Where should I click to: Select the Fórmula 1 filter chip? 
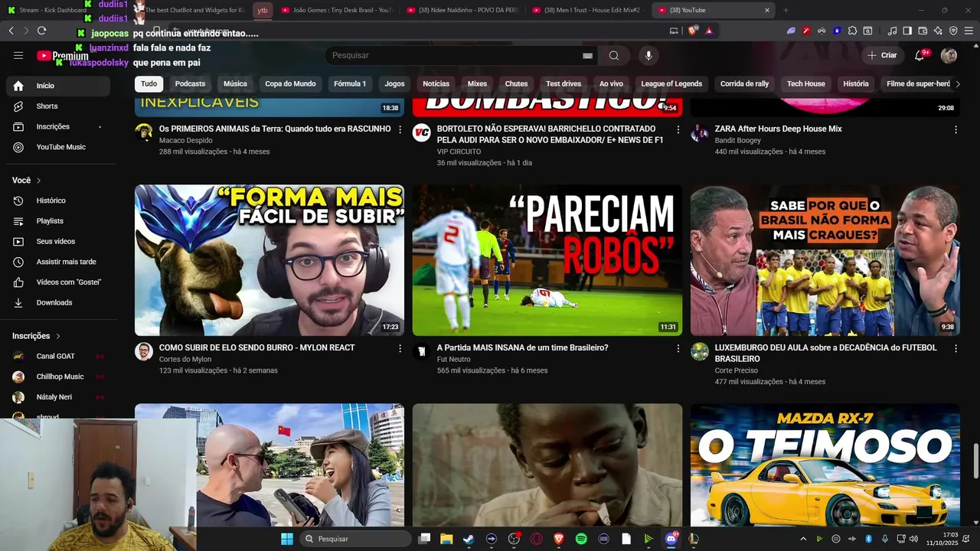coord(350,84)
